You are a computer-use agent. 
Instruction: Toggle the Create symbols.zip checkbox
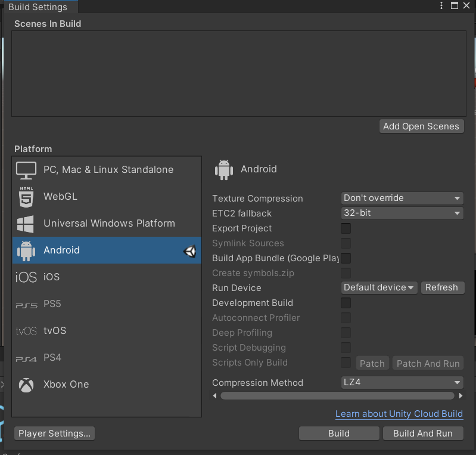click(x=346, y=273)
